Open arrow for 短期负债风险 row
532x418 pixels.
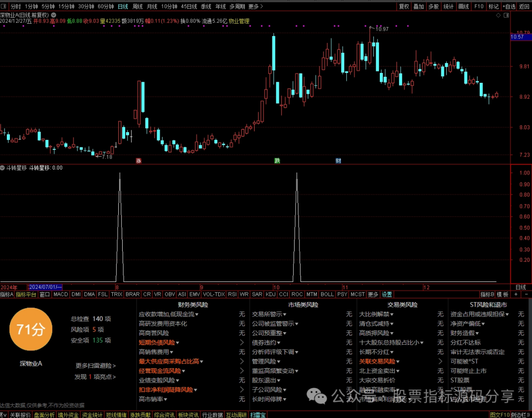(241, 343)
